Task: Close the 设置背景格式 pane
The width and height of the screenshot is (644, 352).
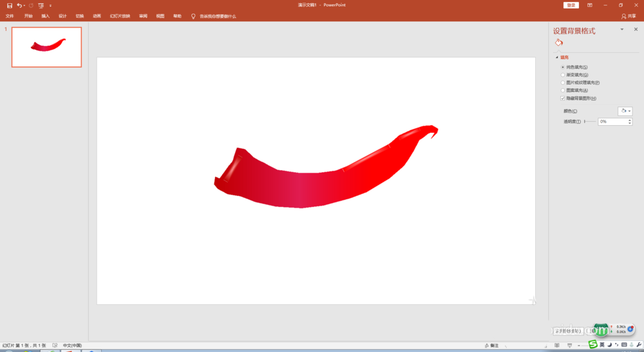Action: pos(636,29)
